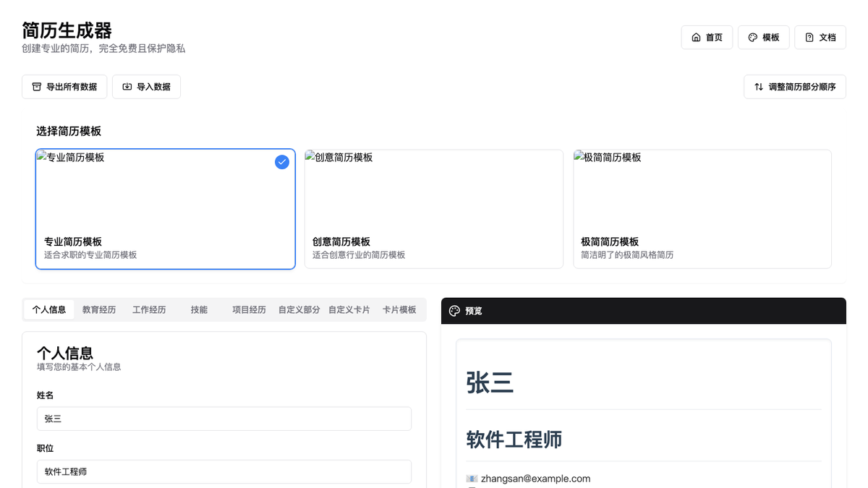Open the 文档 button
This screenshot has height=488, width=868.
pyautogui.click(x=820, y=38)
